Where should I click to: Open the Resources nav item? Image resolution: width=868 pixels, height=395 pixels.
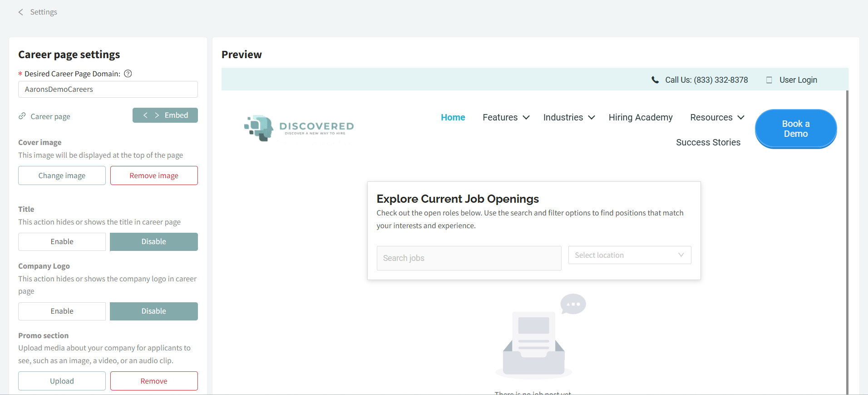(711, 117)
